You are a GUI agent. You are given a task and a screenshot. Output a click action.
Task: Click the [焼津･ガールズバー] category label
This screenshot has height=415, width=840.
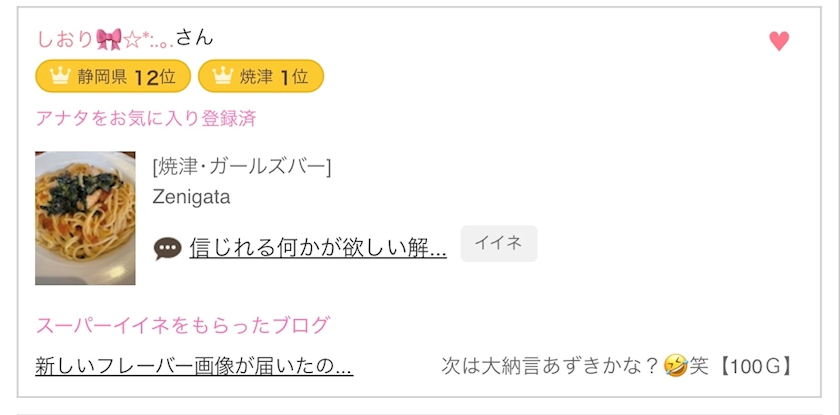[x=241, y=166]
